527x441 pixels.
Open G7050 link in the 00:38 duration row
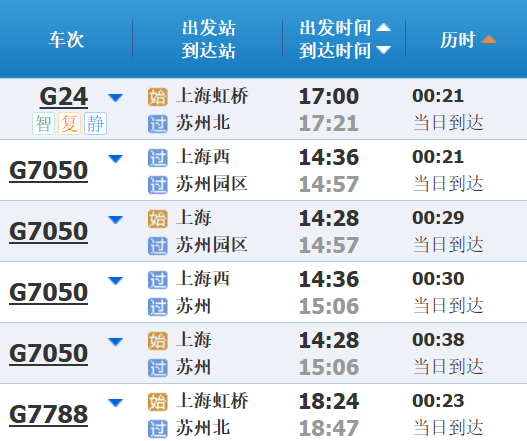pyautogui.click(x=49, y=354)
